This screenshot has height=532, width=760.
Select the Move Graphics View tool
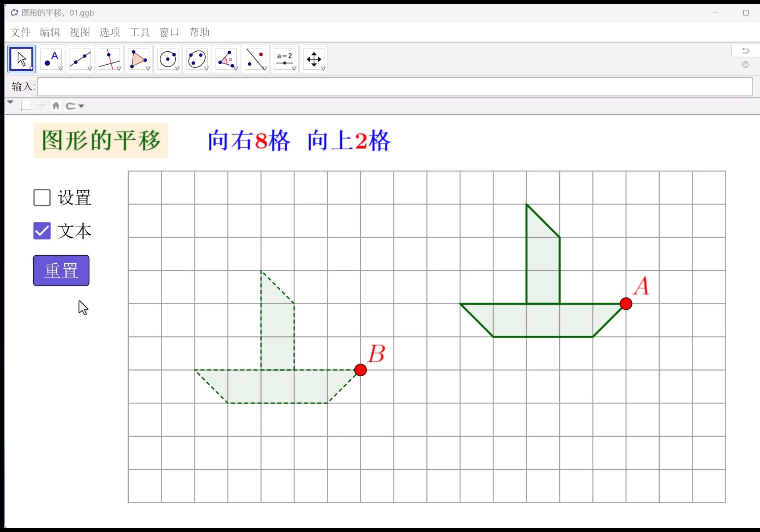click(314, 59)
